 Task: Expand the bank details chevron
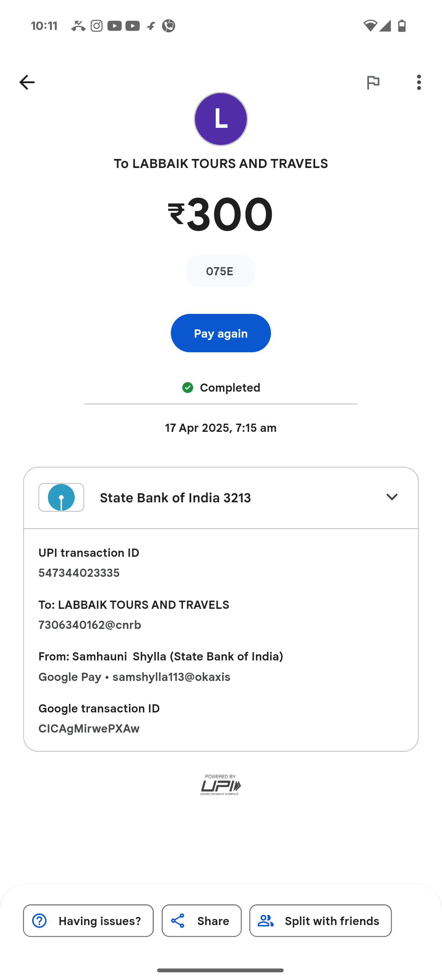point(392,497)
